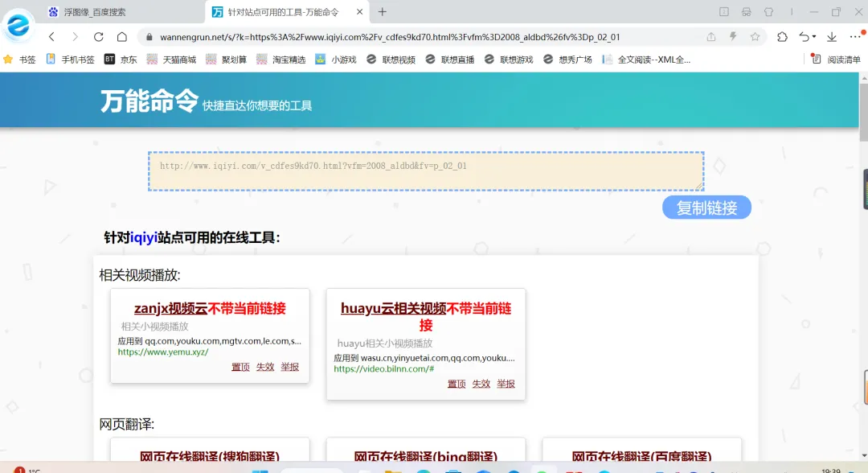Viewport: 868px width, 473px height.
Task: Go back to the previous page
Action: click(x=52, y=37)
